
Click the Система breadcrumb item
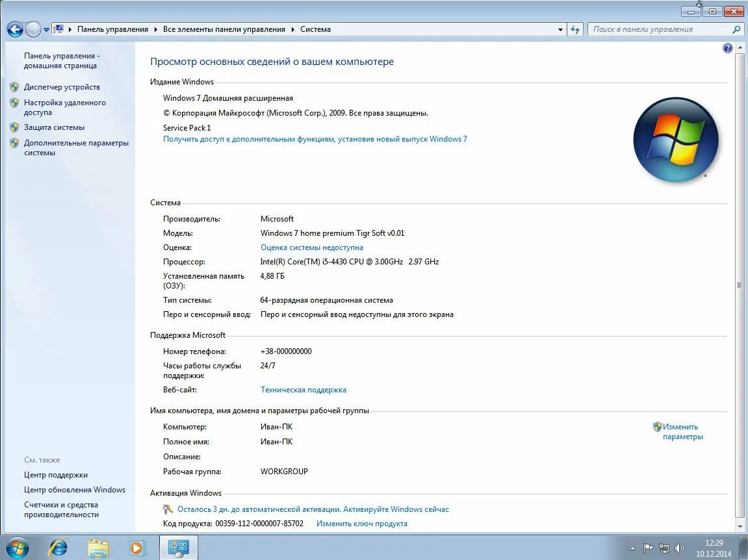pos(315,29)
